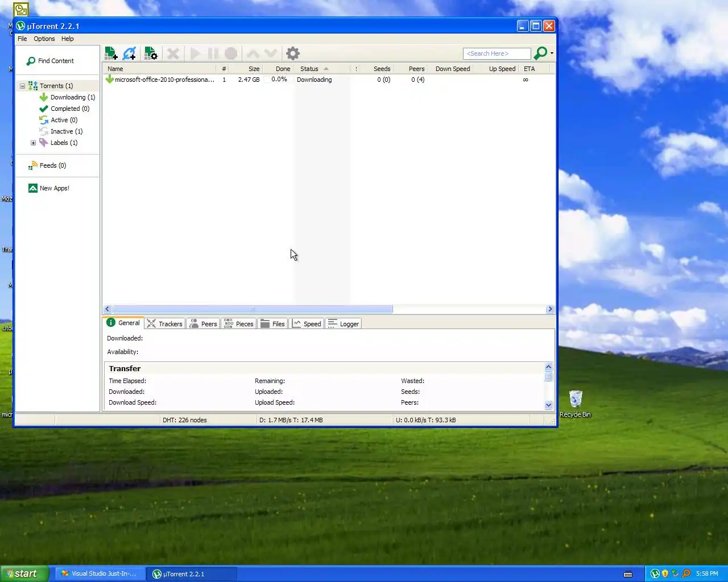Screen dimensions: 728x582
Task: Click the Pause torrent icon
Action: coord(213,53)
